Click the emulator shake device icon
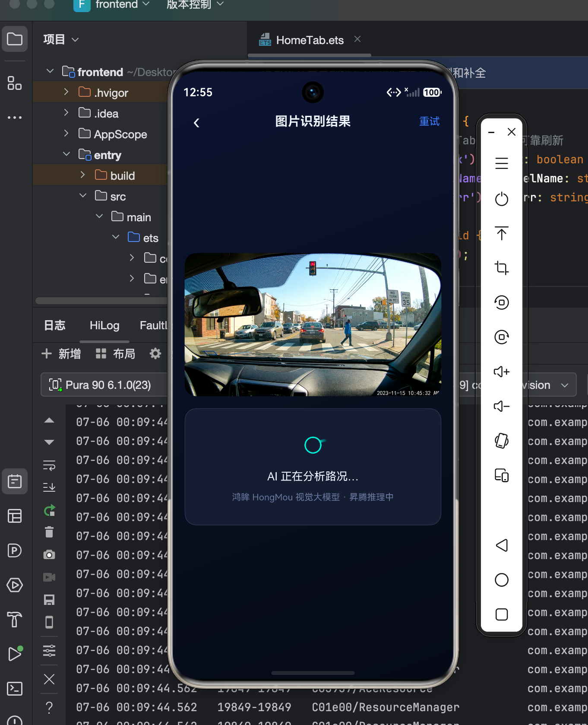Image resolution: width=588 pixels, height=725 pixels. pos(502,441)
